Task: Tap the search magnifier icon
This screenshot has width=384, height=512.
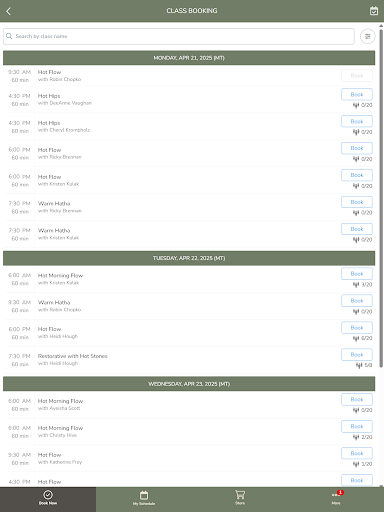Action: pos(9,36)
